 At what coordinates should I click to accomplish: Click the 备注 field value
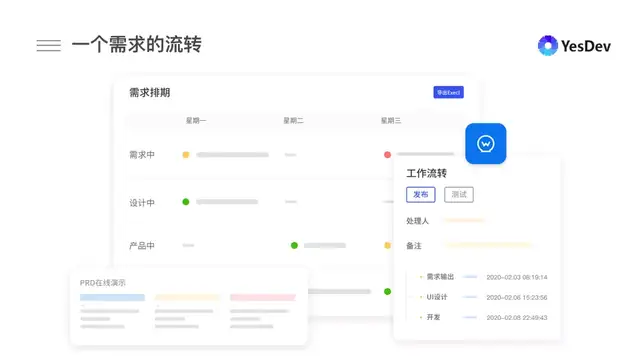[x=488, y=245]
